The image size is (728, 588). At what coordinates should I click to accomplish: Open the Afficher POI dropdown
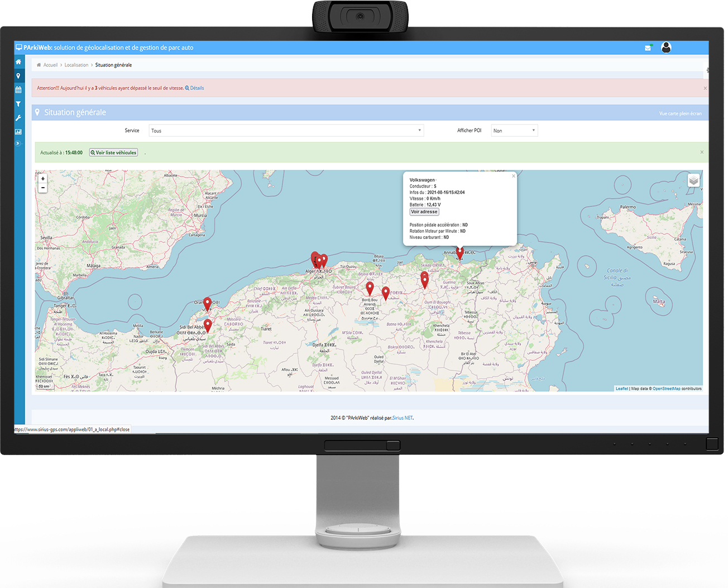coord(514,131)
